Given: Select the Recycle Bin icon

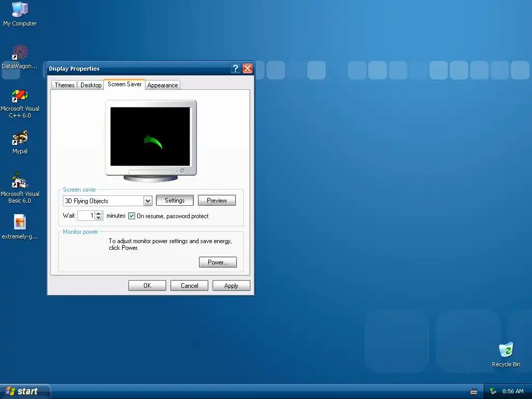Looking at the screenshot, I should pos(506,354).
